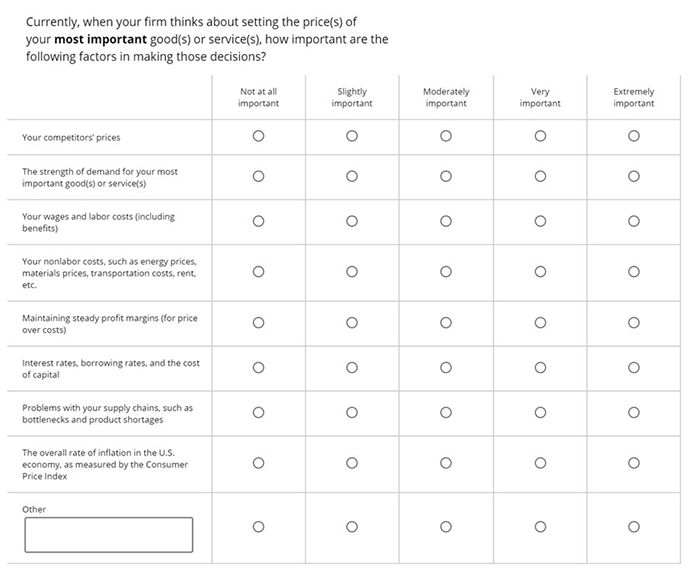Screen dimensions: 700x578
Task: Choose 'Moderately important' for overall inflation rate
Action: tap(446, 463)
